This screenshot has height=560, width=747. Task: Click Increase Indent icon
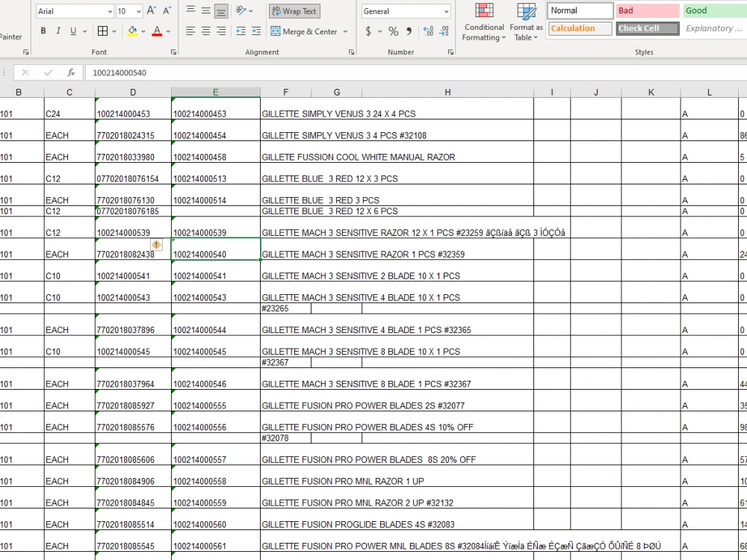[x=256, y=31]
